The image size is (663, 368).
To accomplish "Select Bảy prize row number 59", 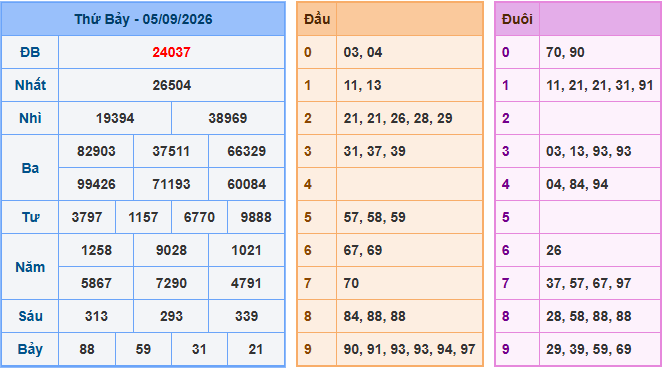I will click(x=143, y=349).
